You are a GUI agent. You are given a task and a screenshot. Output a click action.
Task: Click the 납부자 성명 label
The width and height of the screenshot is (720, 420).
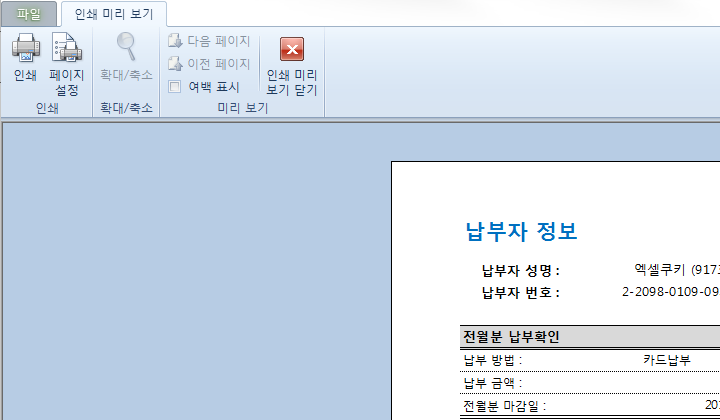(521, 270)
